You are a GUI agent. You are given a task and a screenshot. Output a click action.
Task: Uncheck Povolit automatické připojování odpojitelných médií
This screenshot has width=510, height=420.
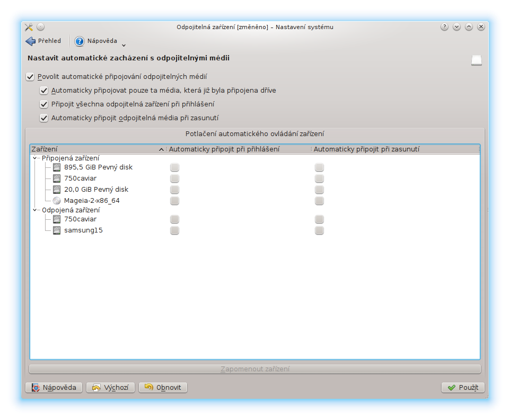coord(30,77)
